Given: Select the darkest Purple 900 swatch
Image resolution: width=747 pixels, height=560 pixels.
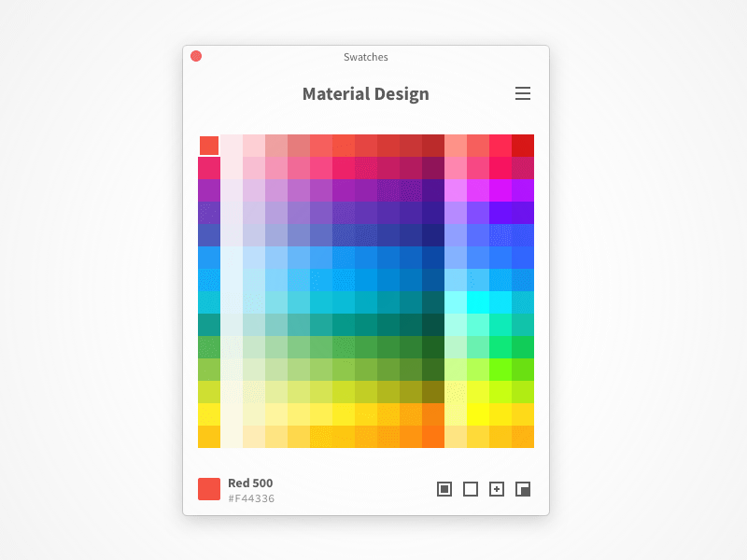Looking at the screenshot, I should tap(433, 190).
